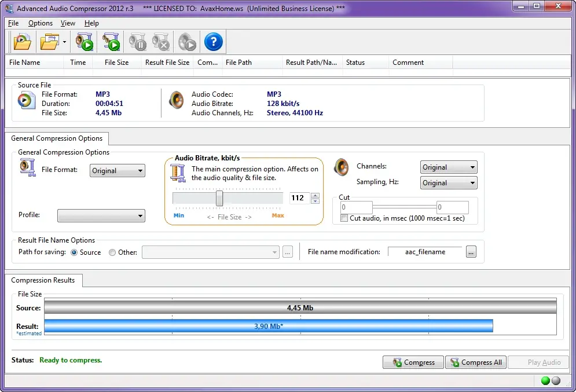576x392 pixels.
Task: Click the bitrate value field showing 112
Action: pyautogui.click(x=300, y=198)
